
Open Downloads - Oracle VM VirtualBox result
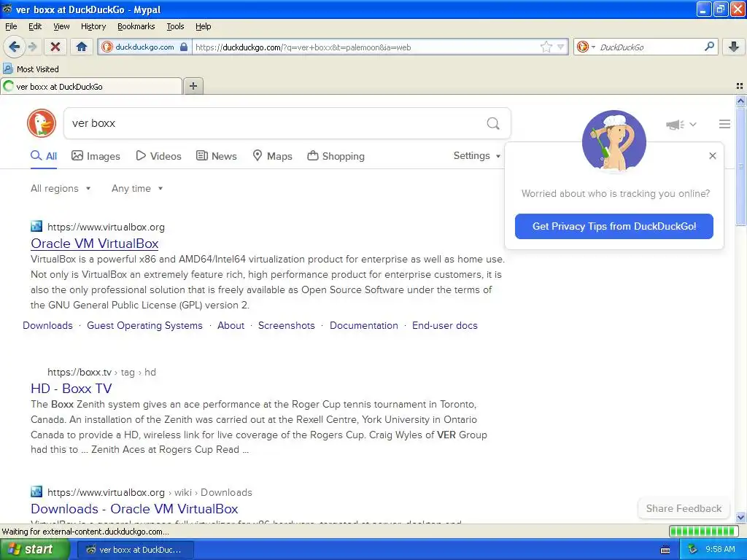(x=134, y=508)
